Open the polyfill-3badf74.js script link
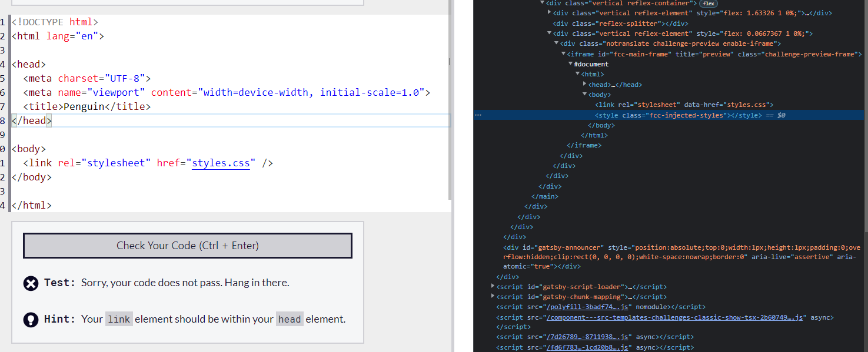 [x=587, y=307]
